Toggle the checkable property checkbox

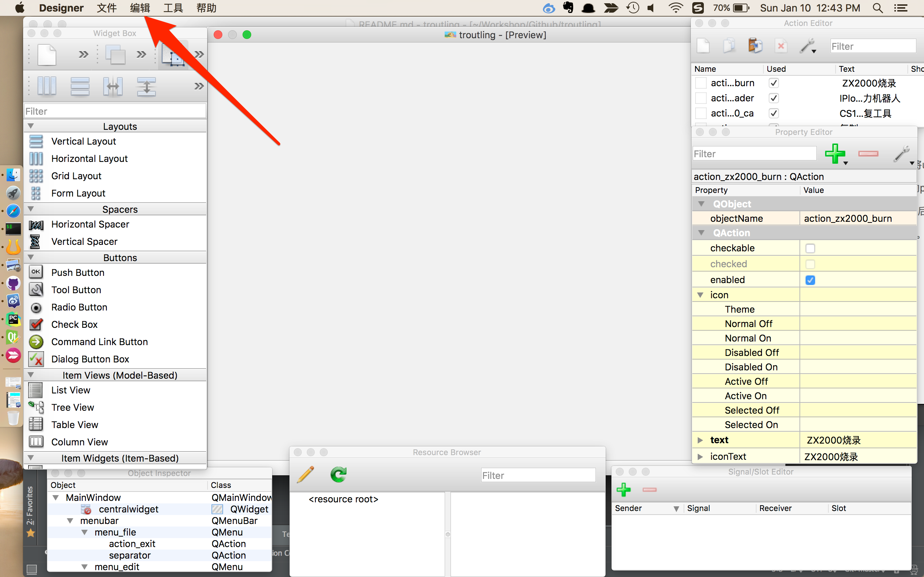click(x=810, y=248)
